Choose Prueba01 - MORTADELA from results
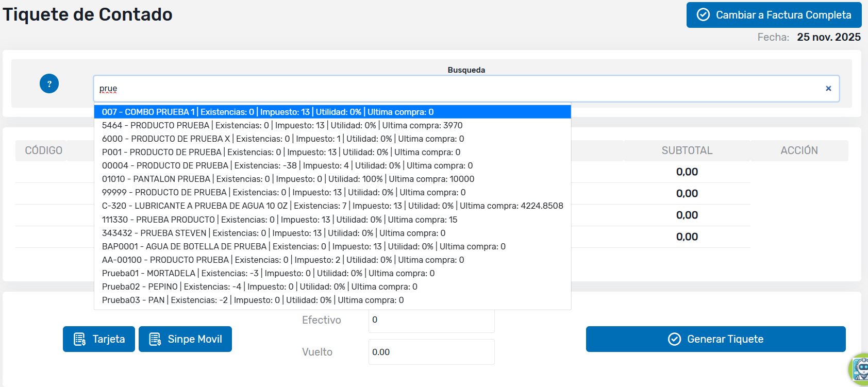 (268, 273)
